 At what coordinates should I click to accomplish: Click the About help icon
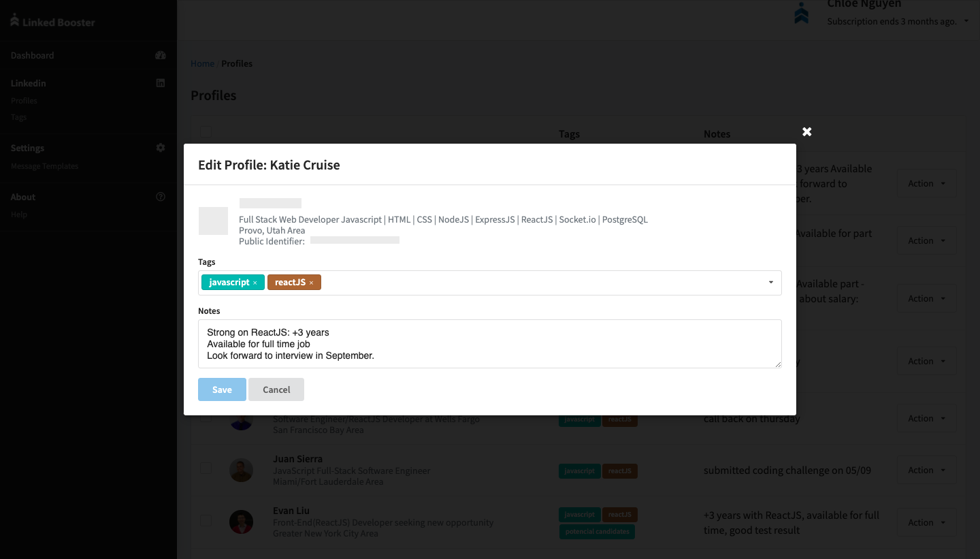click(x=161, y=197)
